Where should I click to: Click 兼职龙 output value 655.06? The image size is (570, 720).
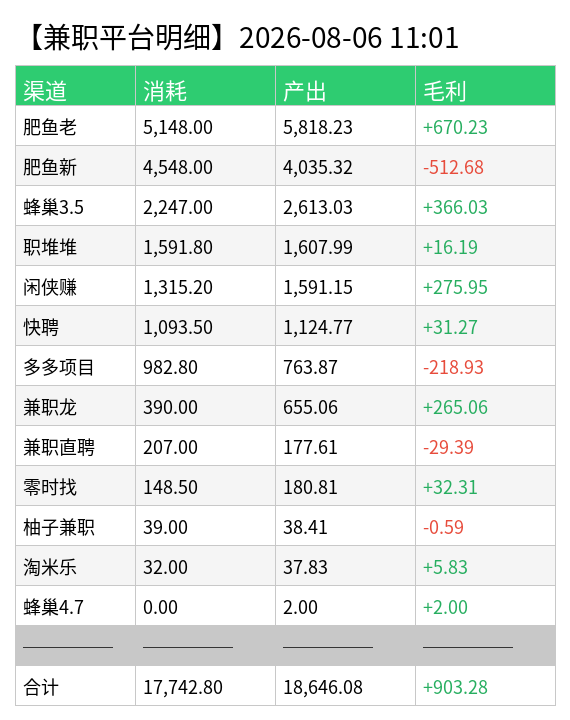[310, 407]
